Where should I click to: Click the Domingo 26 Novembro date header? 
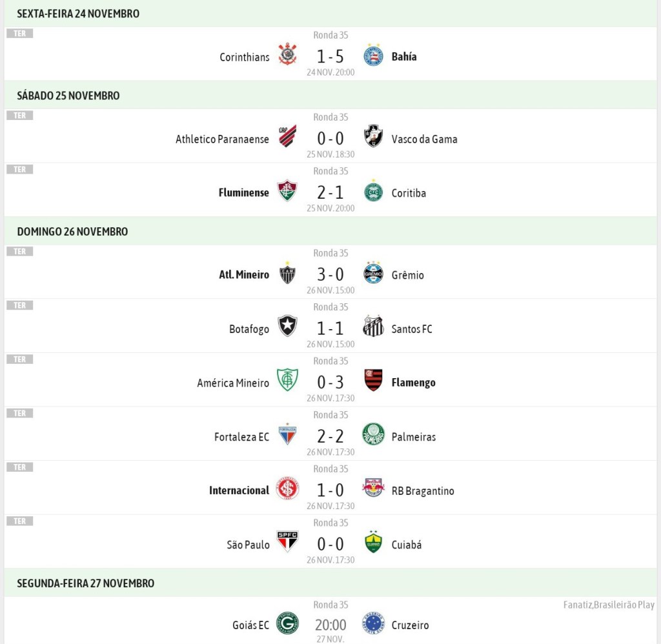(72, 232)
